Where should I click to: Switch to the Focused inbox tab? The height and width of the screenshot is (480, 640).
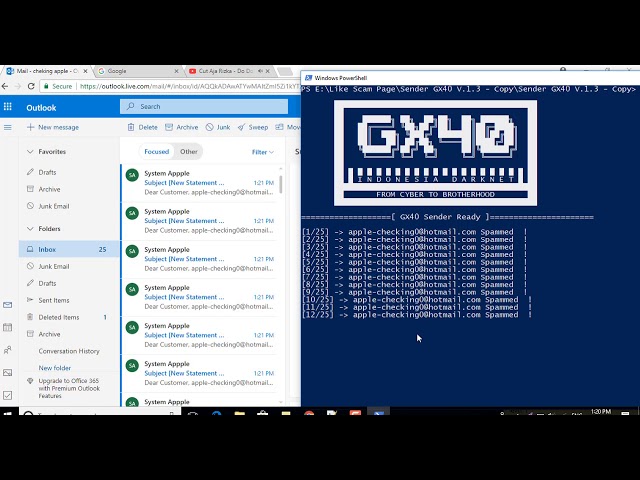click(156, 151)
